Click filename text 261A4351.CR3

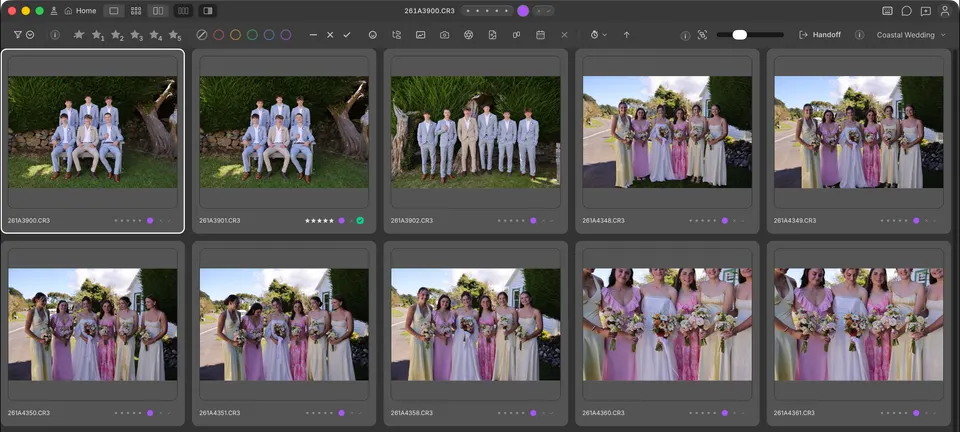pyautogui.click(x=220, y=413)
